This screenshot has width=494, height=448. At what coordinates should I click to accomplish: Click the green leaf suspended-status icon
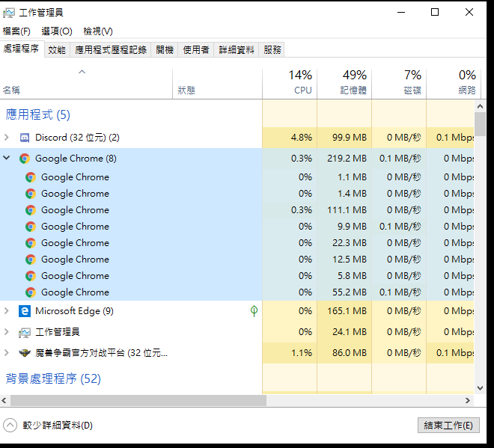tap(254, 311)
